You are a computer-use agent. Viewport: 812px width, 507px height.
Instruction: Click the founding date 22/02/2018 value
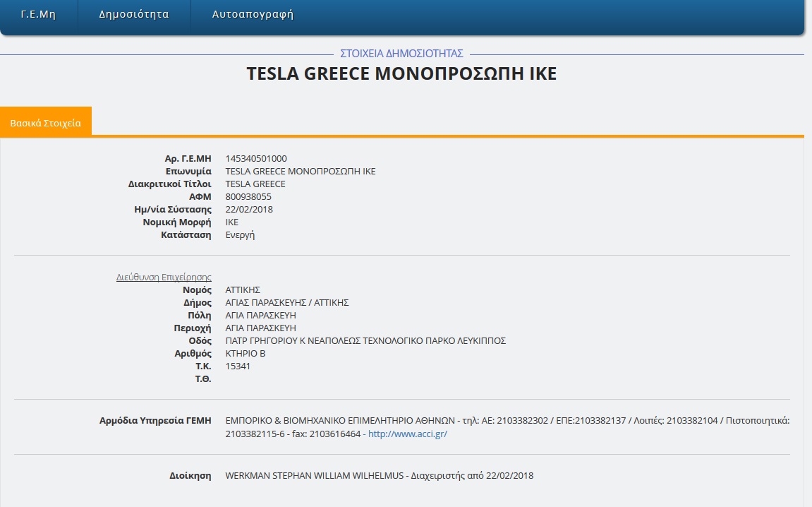click(x=249, y=210)
